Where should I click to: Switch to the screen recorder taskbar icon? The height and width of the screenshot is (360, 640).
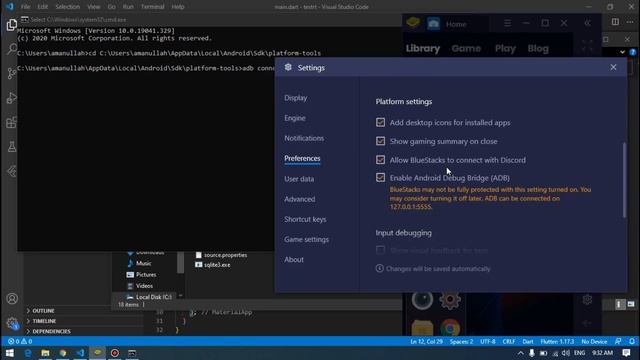click(115, 353)
